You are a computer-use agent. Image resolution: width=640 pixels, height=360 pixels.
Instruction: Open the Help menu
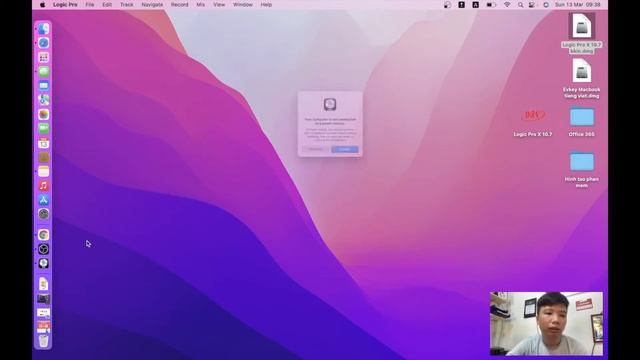tap(266, 5)
